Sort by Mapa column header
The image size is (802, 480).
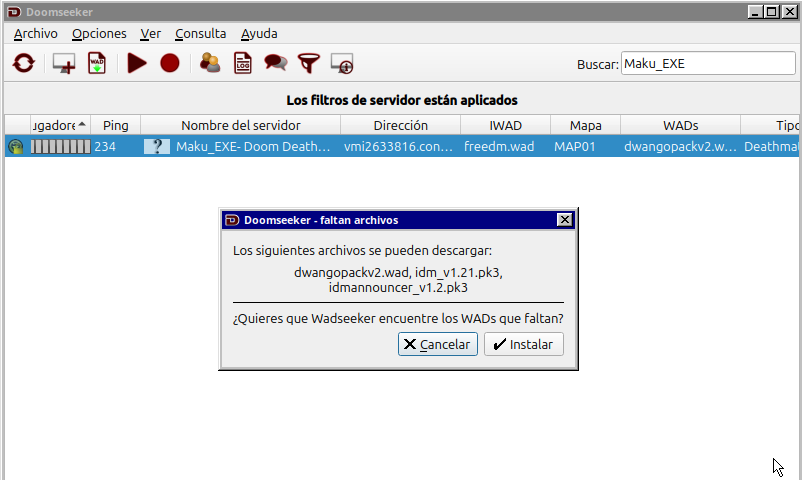click(586, 125)
